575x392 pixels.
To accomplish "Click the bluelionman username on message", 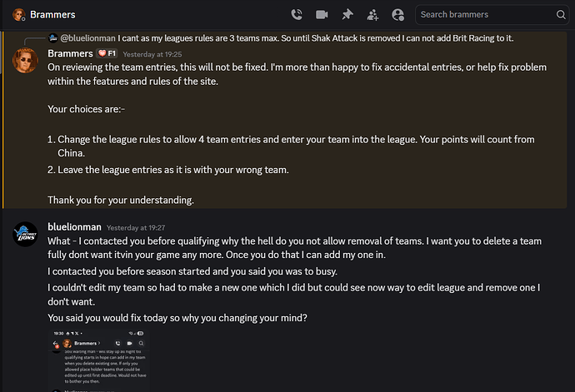I will click(x=74, y=226).
